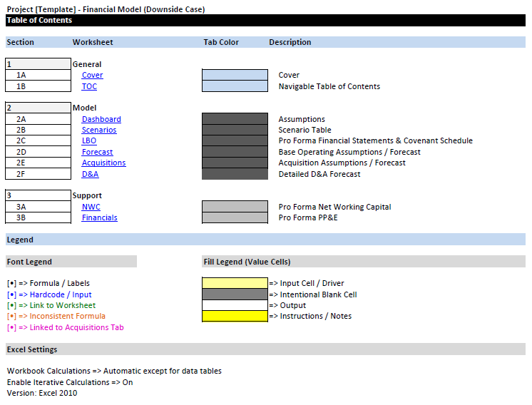Select the light gray NWC tab color cell
The height and width of the screenshot is (405, 532).
[x=235, y=207]
